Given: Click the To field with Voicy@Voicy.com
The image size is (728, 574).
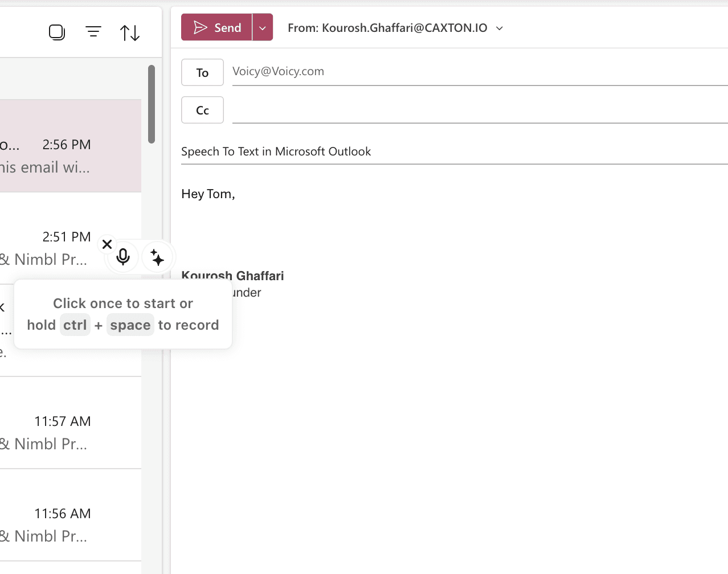Looking at the screenshot, I should tap(480, 72).
